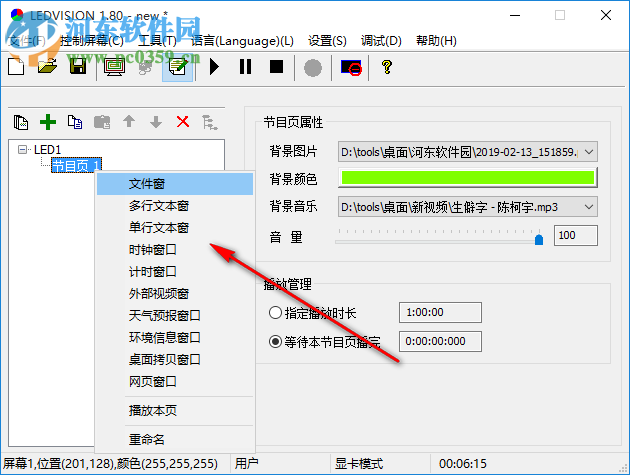
Task: Click the 音量 volume slider handle
Action: pyautogui.click(x=539, y=240)
